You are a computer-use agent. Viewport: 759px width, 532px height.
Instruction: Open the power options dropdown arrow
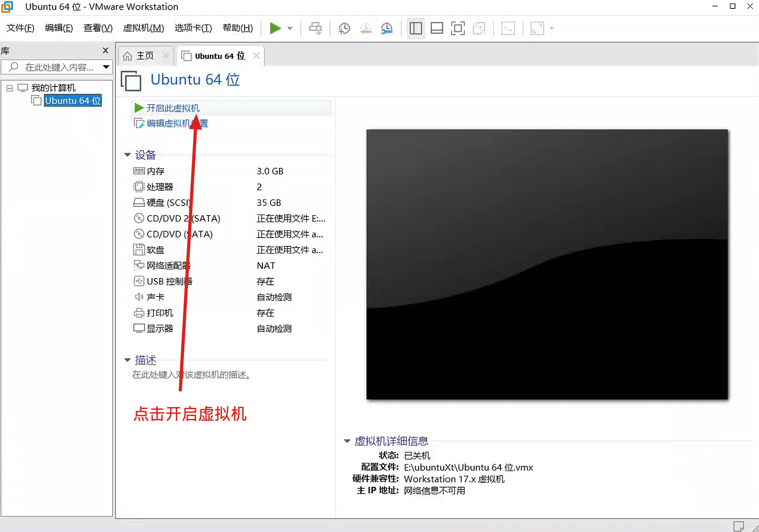[x=290, y=28]
